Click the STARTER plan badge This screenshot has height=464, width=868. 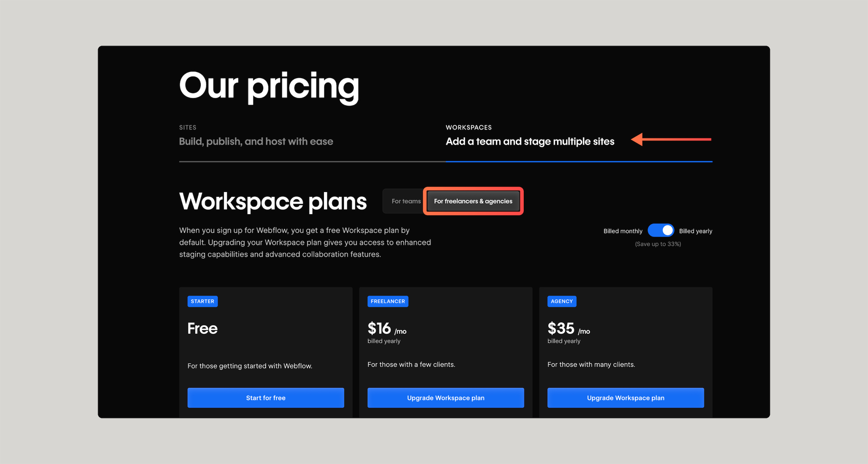click(x=203, y=301)
